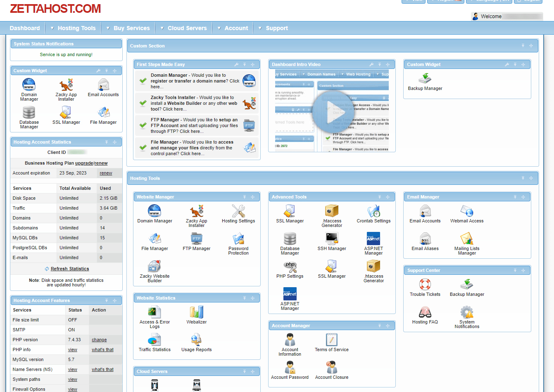Image resolution: width=554 pixels, height=392 pixels.
Task: Open FTP Manager in Website Manager
Action: [197, 242]
